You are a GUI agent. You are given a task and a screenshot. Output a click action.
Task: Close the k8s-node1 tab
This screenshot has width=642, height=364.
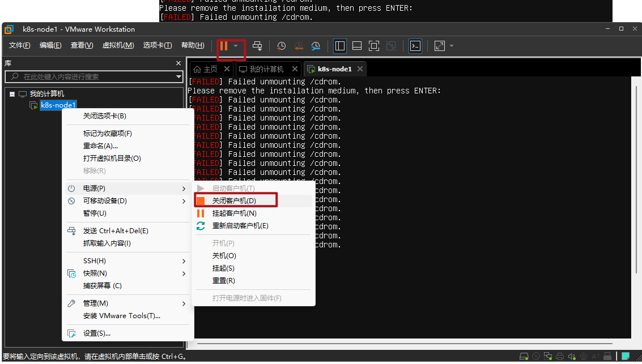coord(360,69)
